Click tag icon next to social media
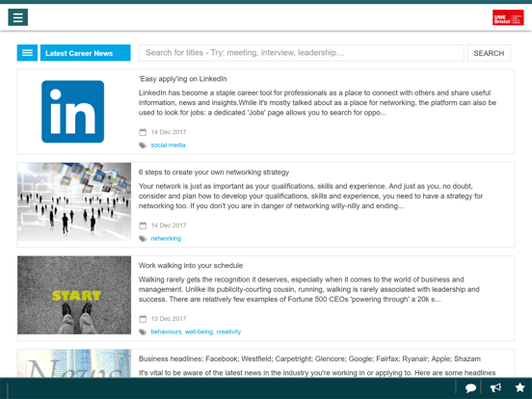The width and height of the screenshot is (532, 399). (143, 146)
